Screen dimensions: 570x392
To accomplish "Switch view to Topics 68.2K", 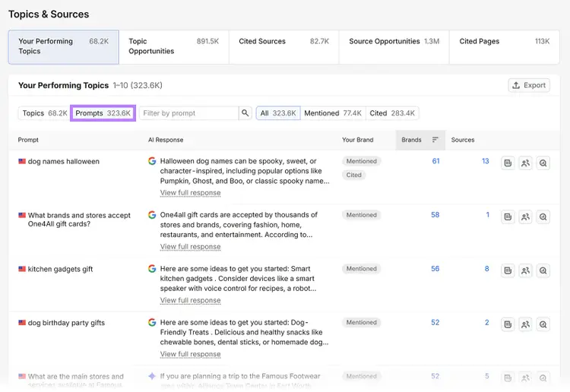I will tap(44, 113).
